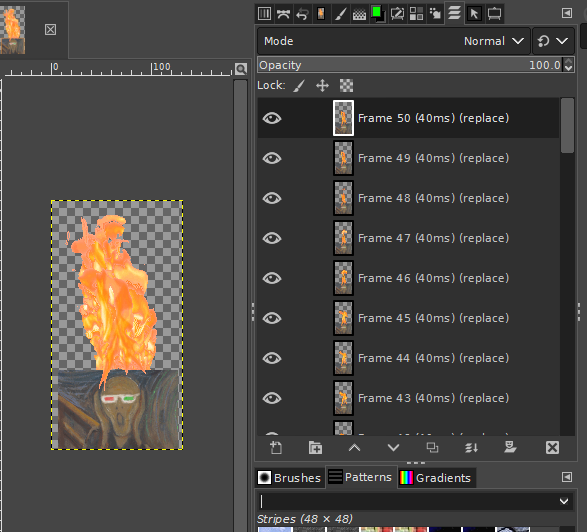The width and height of the screenshot is (587, 532).
Task: Open the dotted-pattern icon tab
Action: 359,14
